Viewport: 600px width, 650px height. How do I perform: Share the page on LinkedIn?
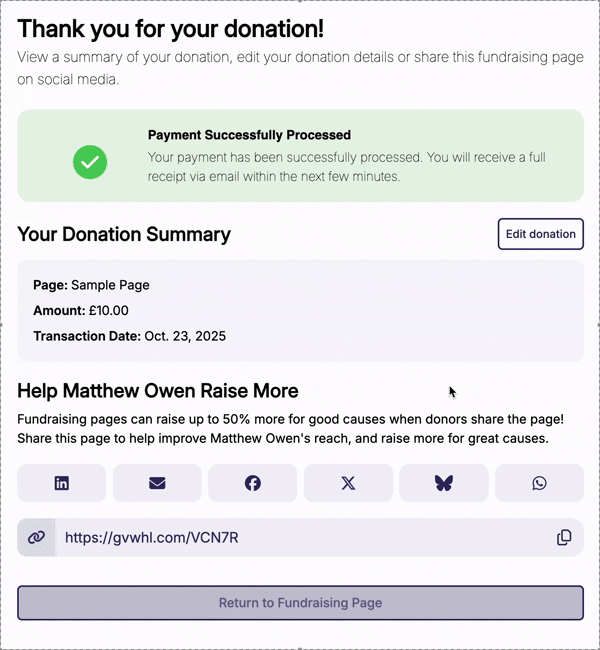tap(62, 483)
